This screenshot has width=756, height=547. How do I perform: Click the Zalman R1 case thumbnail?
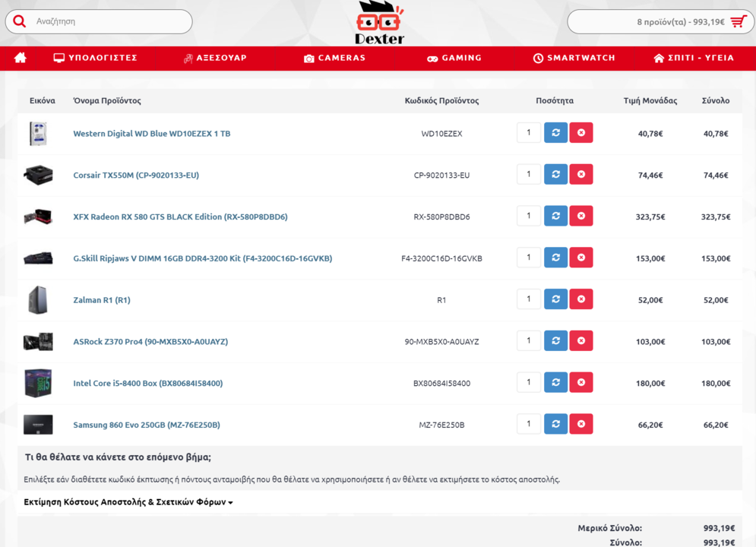tap(38, 300)
